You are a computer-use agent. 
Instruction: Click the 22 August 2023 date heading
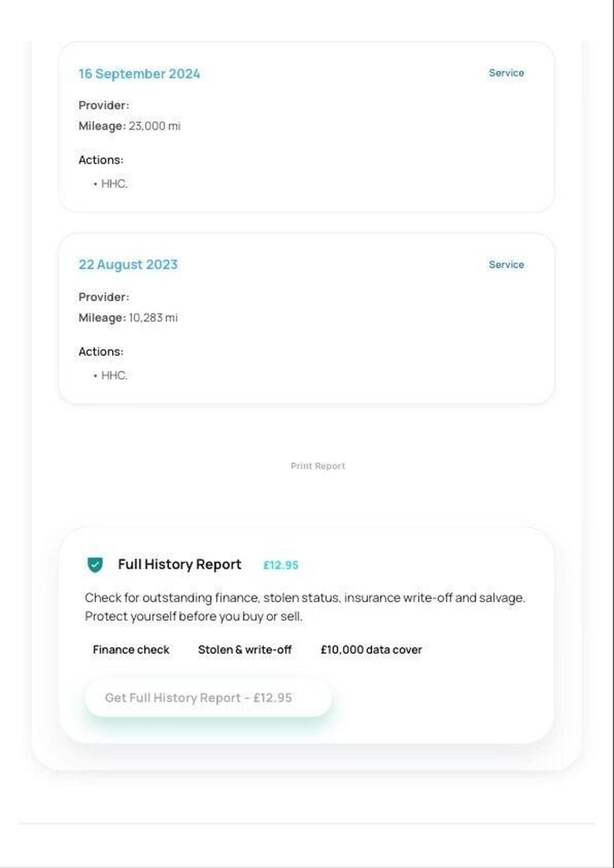128,264
